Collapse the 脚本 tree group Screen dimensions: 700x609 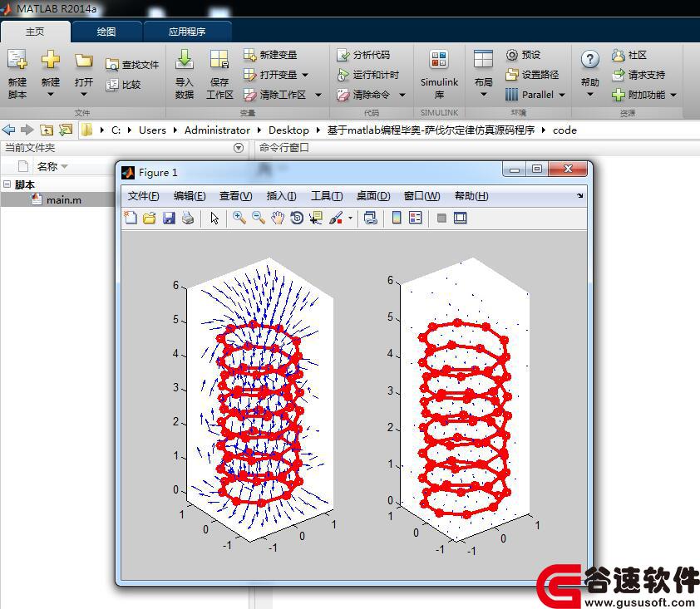click(x=7, y=184)
